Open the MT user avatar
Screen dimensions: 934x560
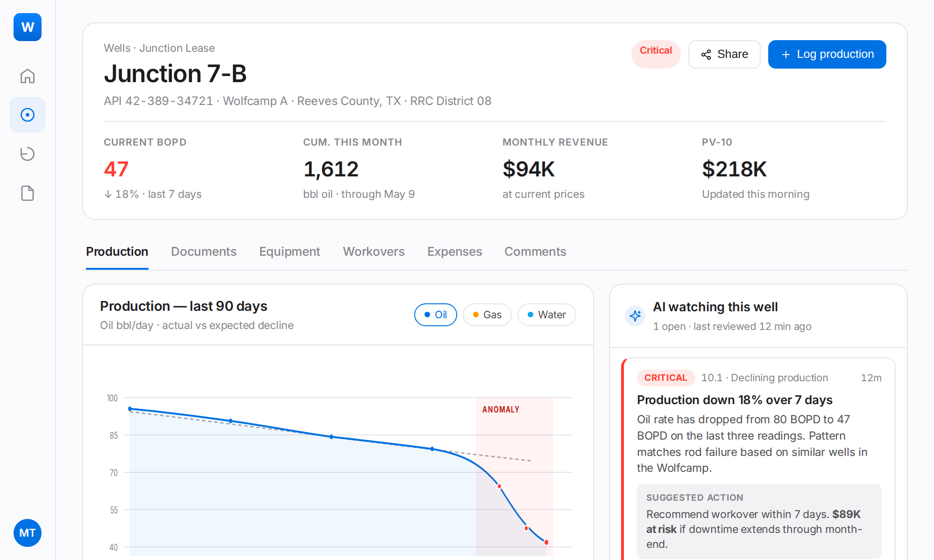28,533
